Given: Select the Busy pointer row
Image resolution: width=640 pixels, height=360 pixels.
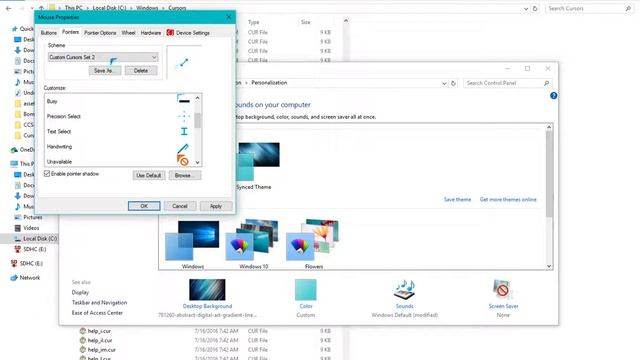Looking at the screenshot, I should pos(119,101).
